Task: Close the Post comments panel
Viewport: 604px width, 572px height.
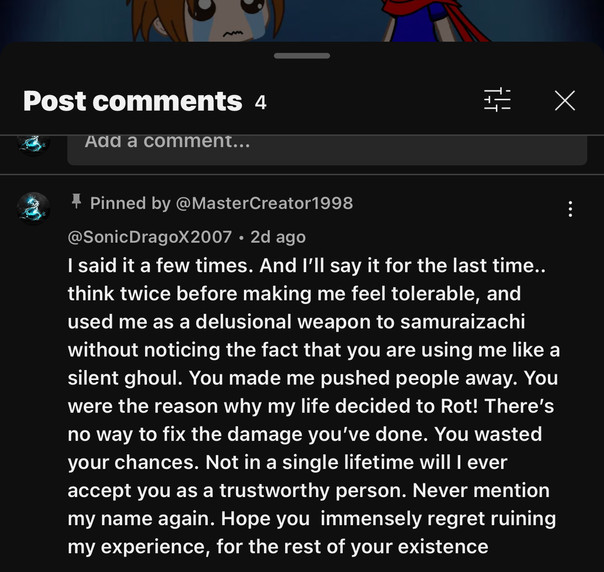Action: [565, 100]
